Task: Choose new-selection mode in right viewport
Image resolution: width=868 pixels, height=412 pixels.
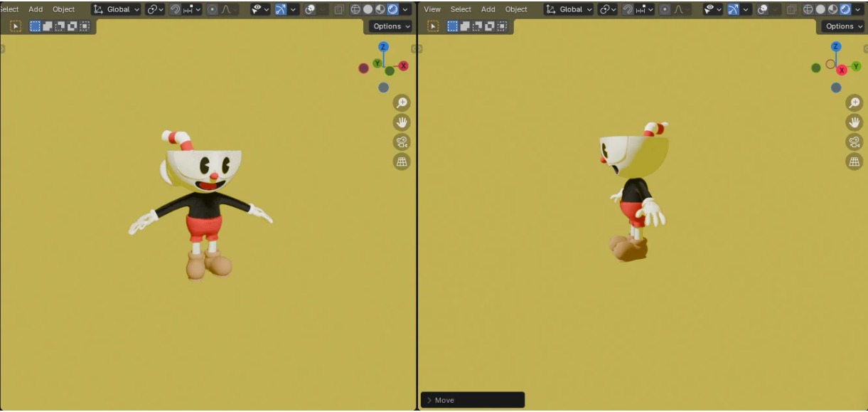Action: coord(452,26)
